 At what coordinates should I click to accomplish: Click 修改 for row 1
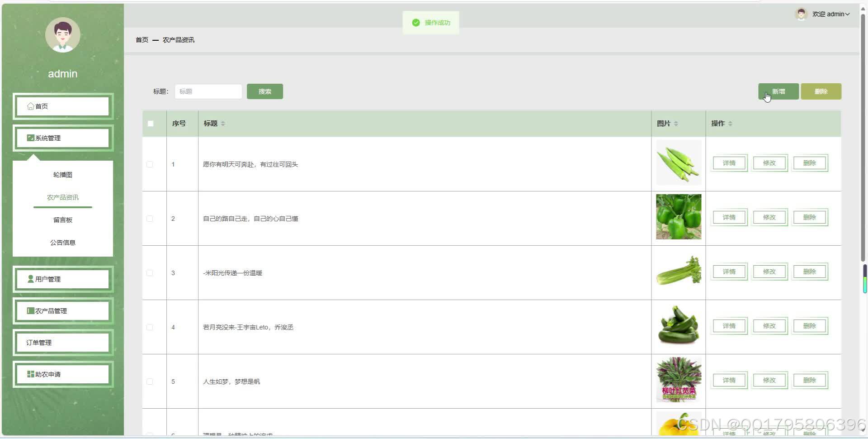click(769, 163)
